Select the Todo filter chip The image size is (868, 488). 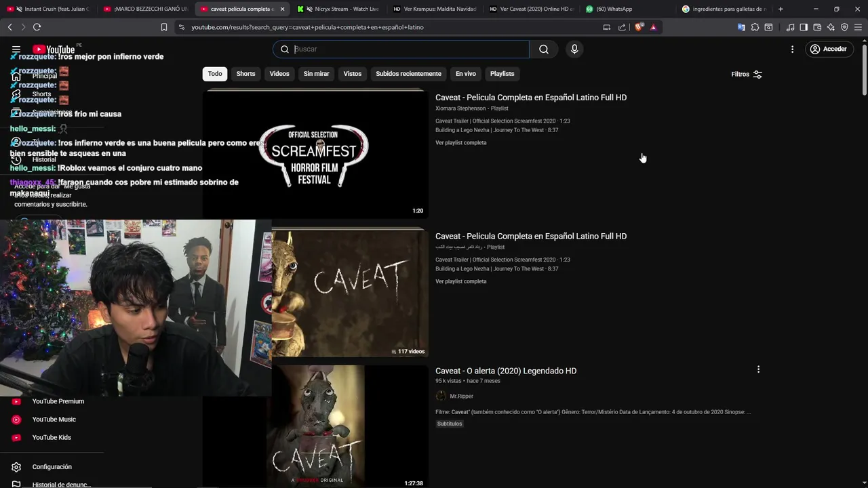pos(215,74)
